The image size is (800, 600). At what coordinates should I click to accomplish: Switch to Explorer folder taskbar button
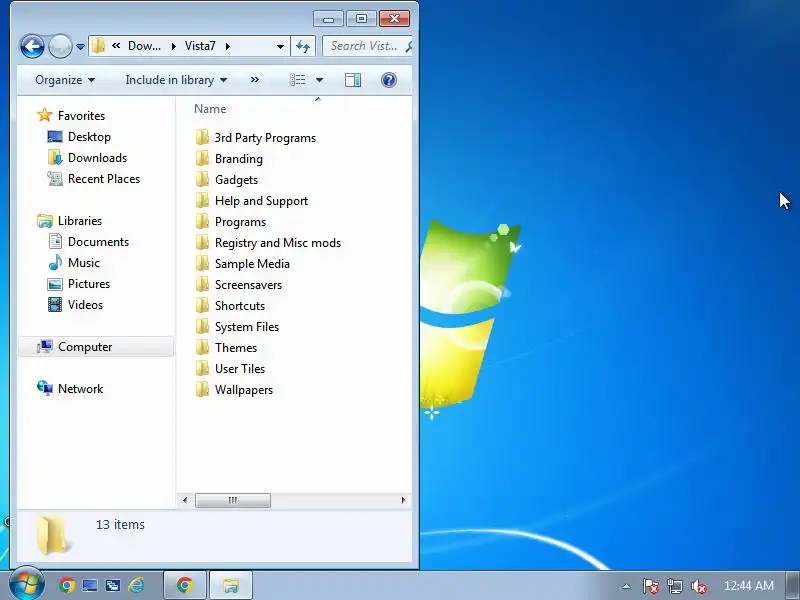[231, 585]
